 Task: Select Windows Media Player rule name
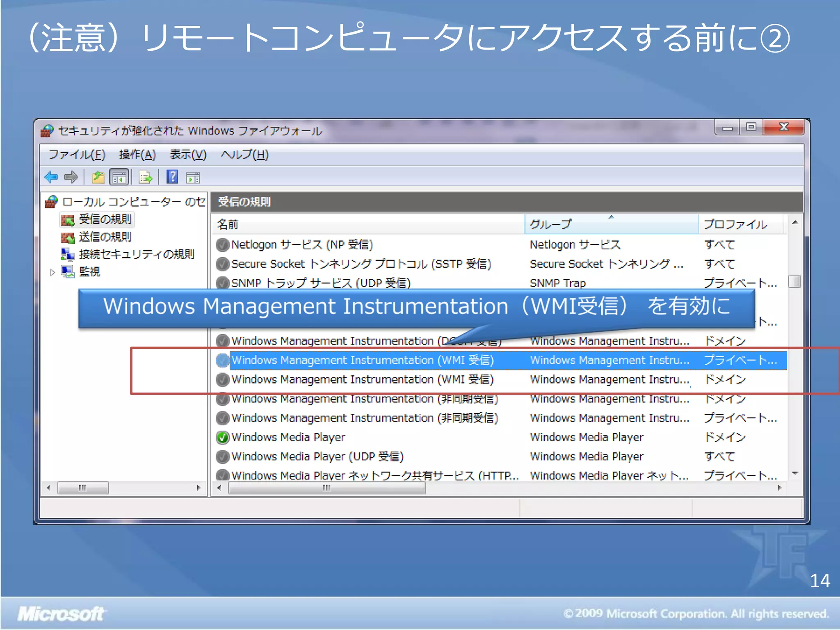pyautogui.click(x=288, y=438)
